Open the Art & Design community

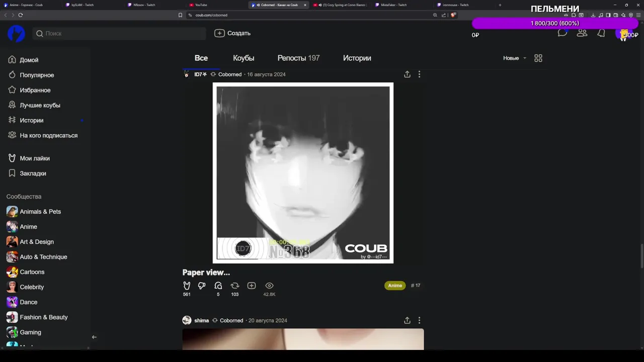(x=30, y=242)
